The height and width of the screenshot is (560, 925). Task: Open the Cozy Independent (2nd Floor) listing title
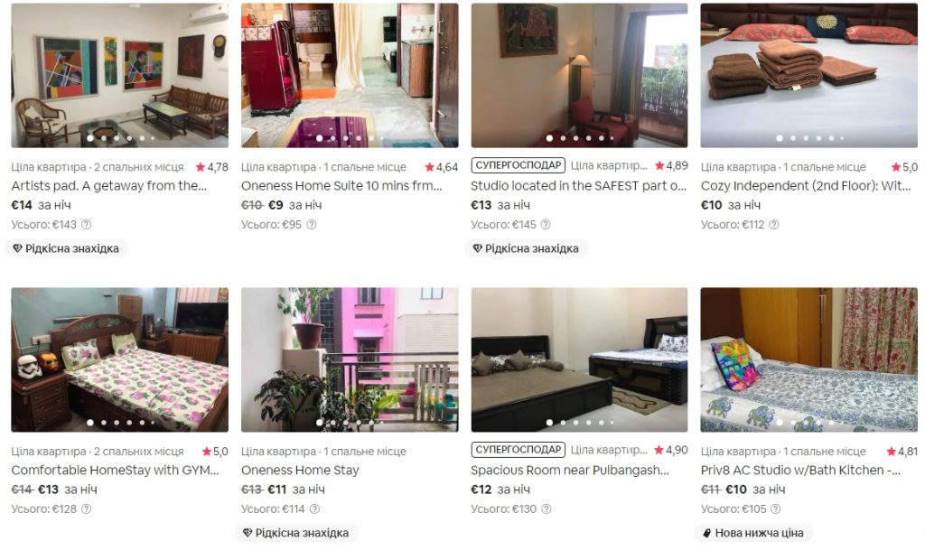(806, 186)
